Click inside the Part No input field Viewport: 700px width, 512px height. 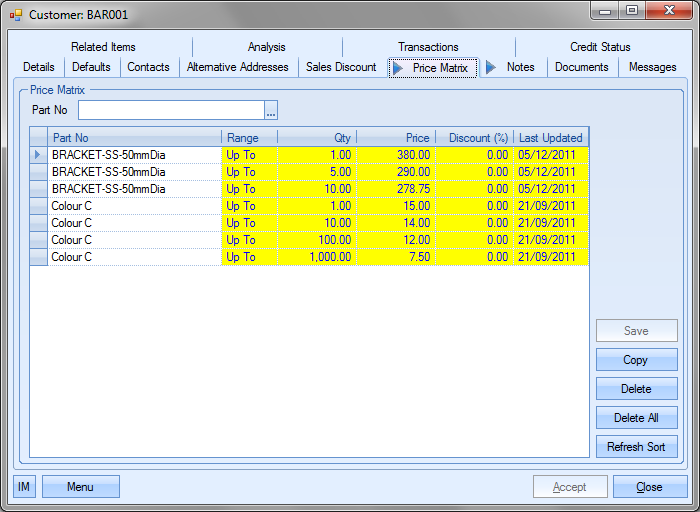click(171, 110)
